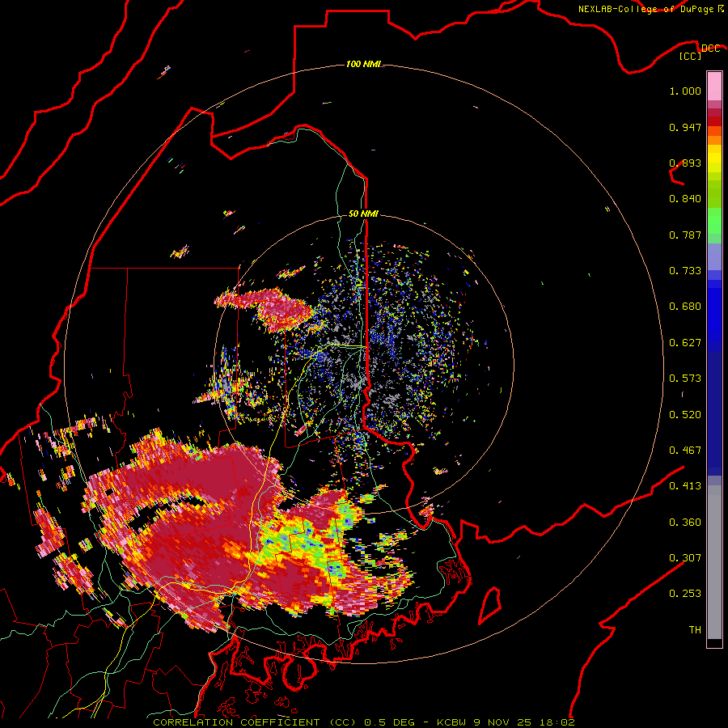The height and width of the screenshot is (728, 728).
Task: Click the 0.307 color scale label
Action: (685, 557)
